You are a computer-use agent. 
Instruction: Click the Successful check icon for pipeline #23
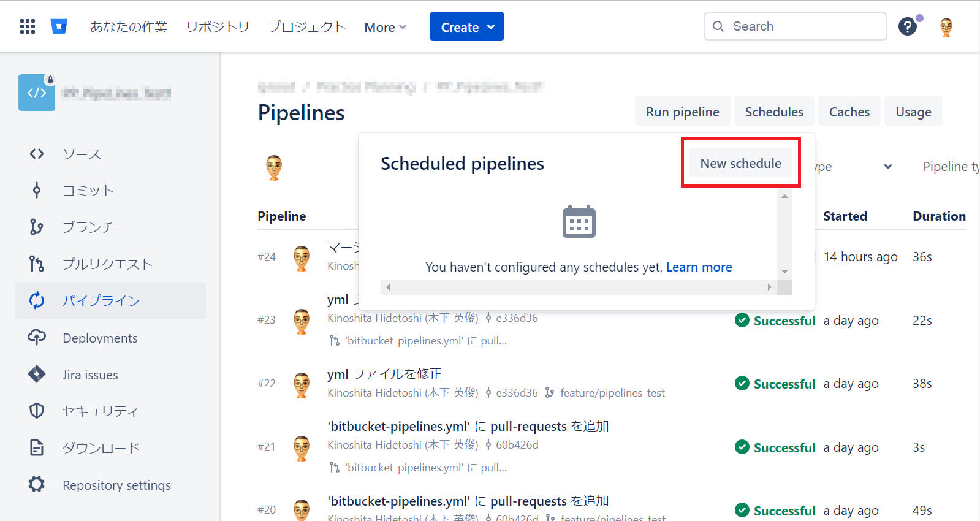[742, 320]
